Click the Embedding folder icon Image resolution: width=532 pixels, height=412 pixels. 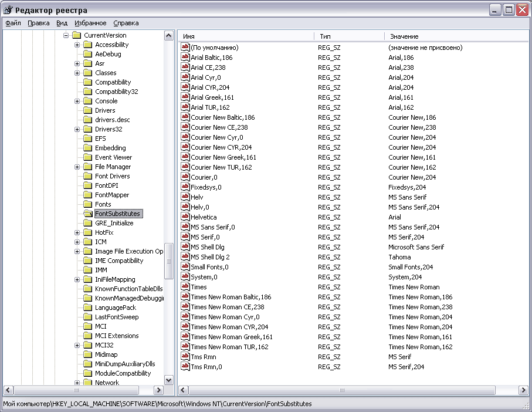pyautogui.click(x=88, y=148)
